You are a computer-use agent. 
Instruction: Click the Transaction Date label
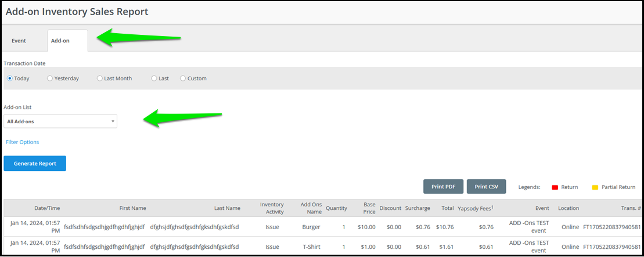click(24, 63)
